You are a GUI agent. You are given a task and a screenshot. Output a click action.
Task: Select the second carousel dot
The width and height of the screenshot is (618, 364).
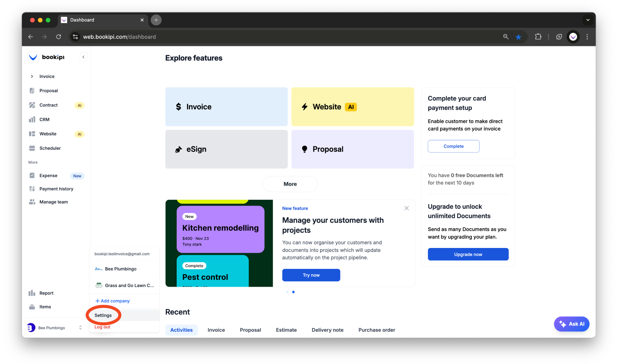pyautogui.click(x=293, y=292)
